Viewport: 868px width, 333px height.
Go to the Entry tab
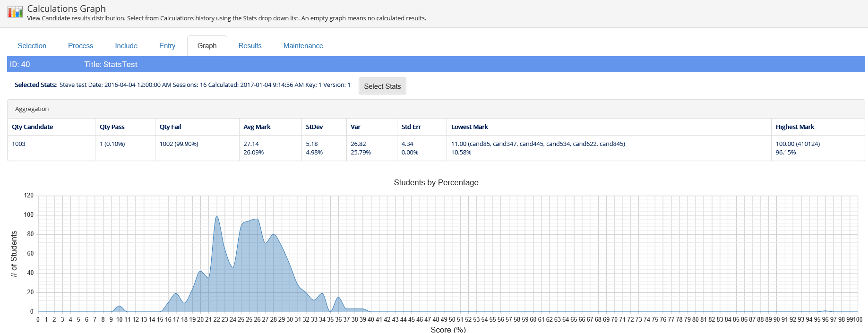(x=167, y=46)
